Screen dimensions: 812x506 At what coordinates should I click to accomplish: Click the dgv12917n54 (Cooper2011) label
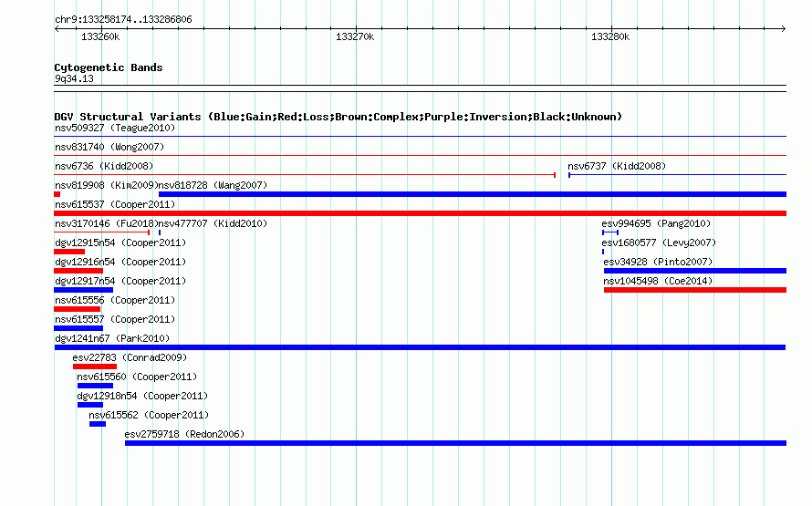[120, 281]
